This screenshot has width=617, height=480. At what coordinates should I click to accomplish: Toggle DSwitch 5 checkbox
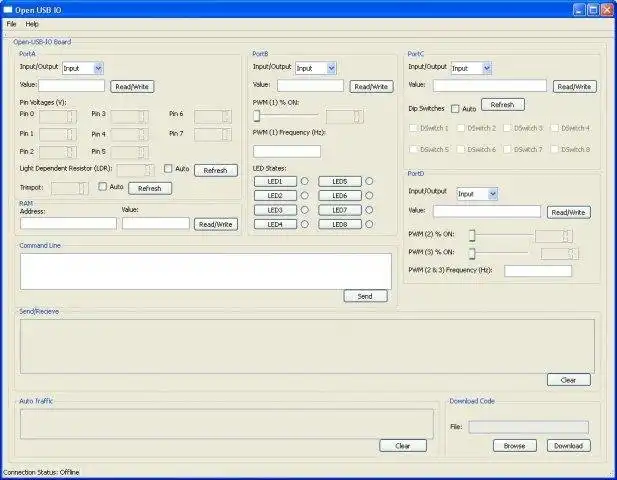tap(413, 149)
